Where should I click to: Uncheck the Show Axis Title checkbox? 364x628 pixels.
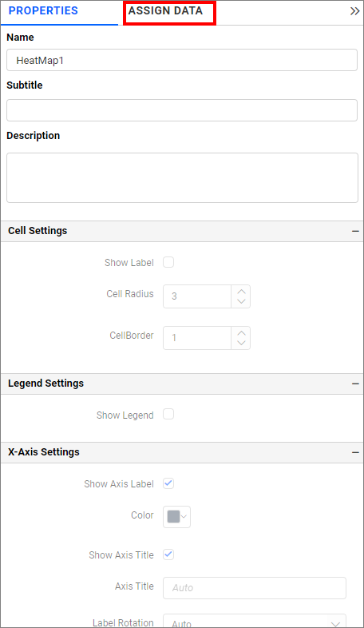(168, 554)
